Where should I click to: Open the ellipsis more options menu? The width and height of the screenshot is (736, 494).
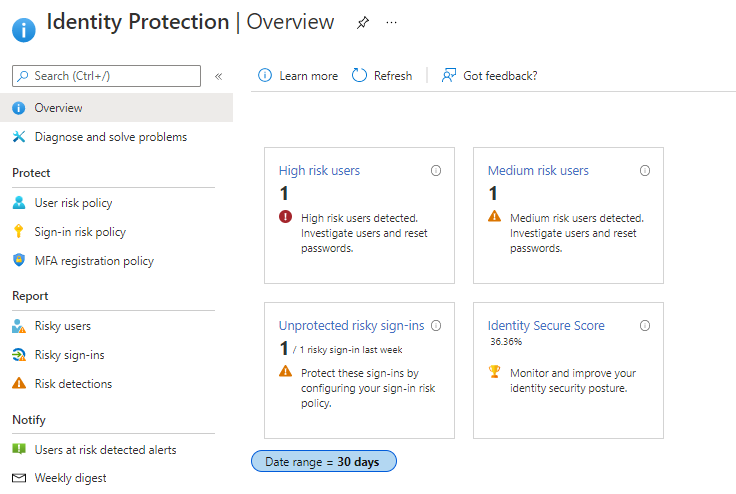click(x=391, y=23)
